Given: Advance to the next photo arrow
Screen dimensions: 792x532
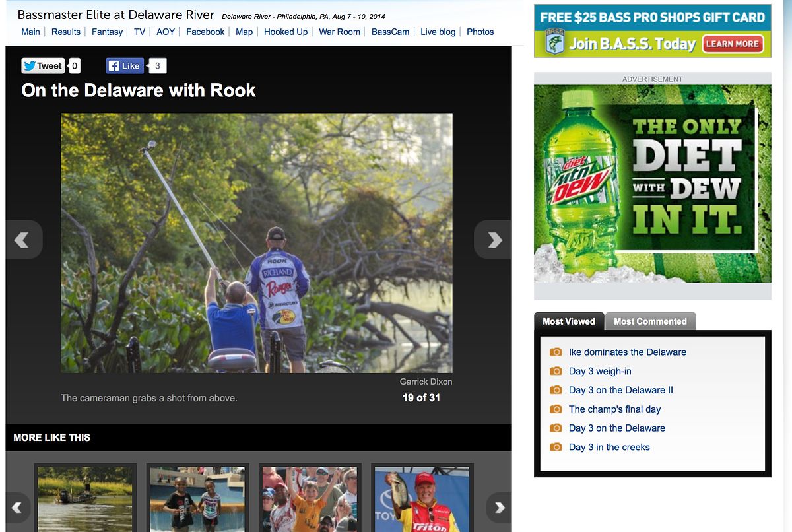Looking at the screenshot, I should pyautogui.click(x=493, y=240).
